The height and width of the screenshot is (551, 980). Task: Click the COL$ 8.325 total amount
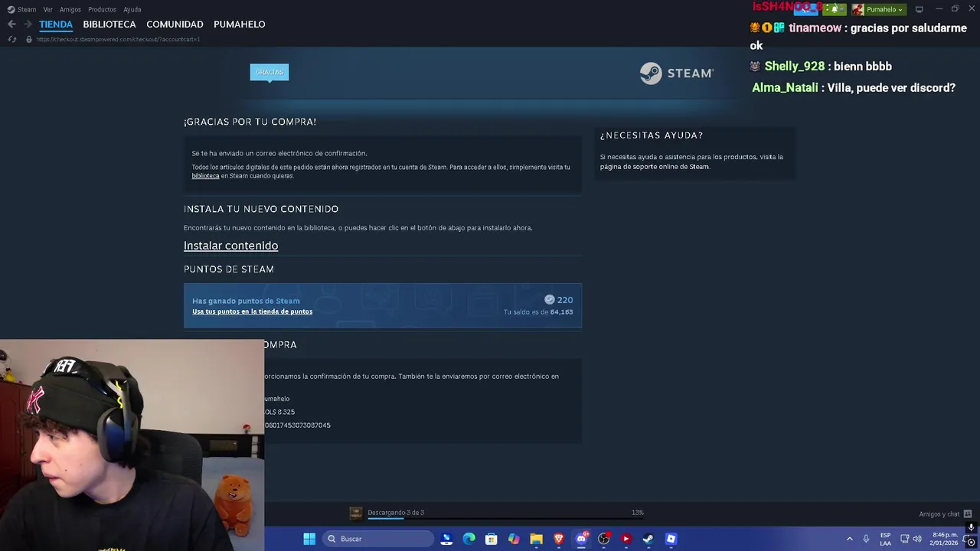coord(279,412)
